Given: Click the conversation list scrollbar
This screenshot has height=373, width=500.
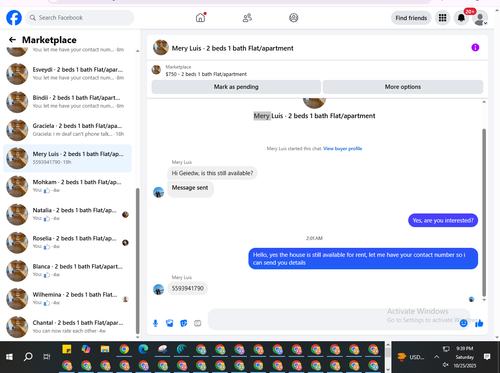Looking at the screenshot, I should click(138, 261).
